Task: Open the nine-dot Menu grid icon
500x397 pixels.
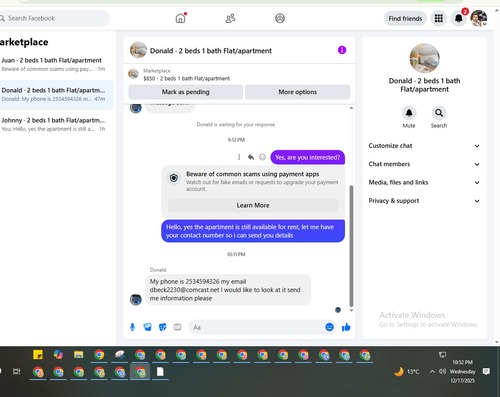Action: click(439, 18)
